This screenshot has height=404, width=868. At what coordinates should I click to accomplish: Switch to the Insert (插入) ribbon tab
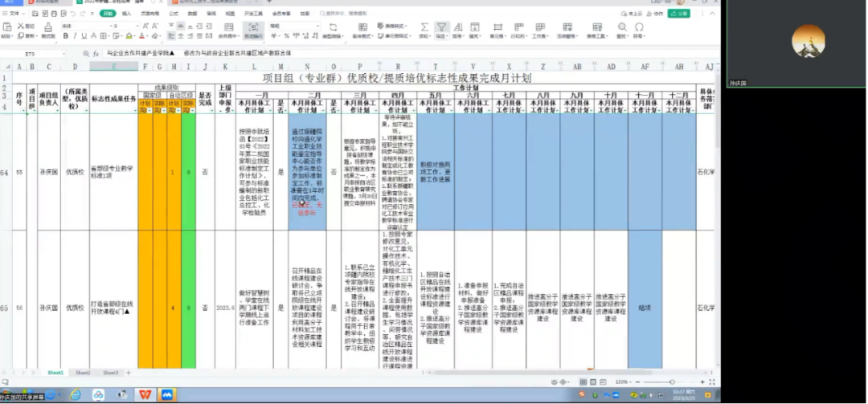coord(127,14)
